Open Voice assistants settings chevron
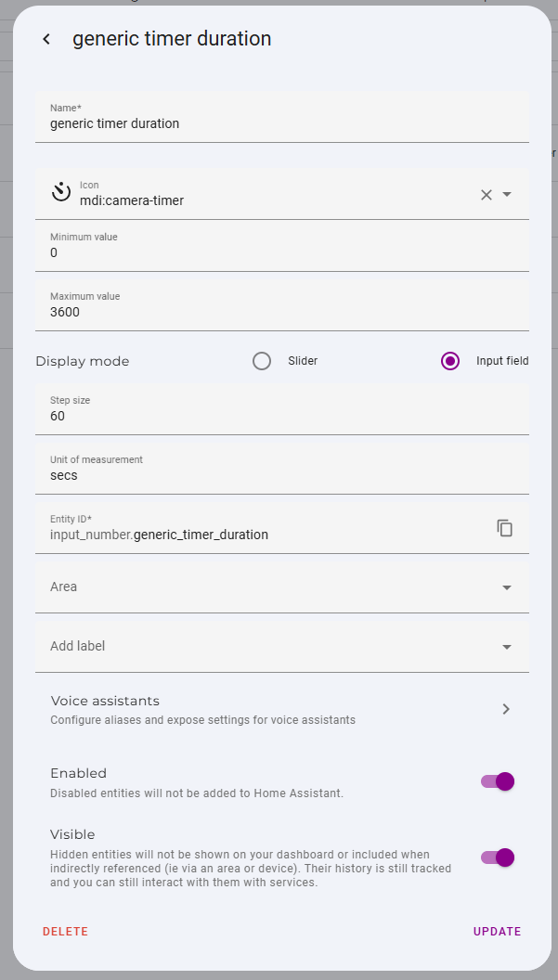The width and height of the screenshot is (558, 980). click(506, 709)
